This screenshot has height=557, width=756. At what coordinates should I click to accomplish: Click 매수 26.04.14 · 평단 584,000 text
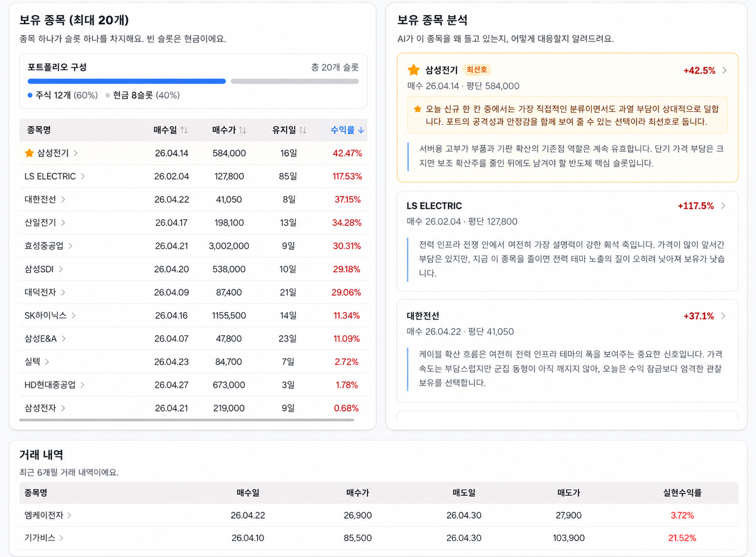click(x=463, y=86)
